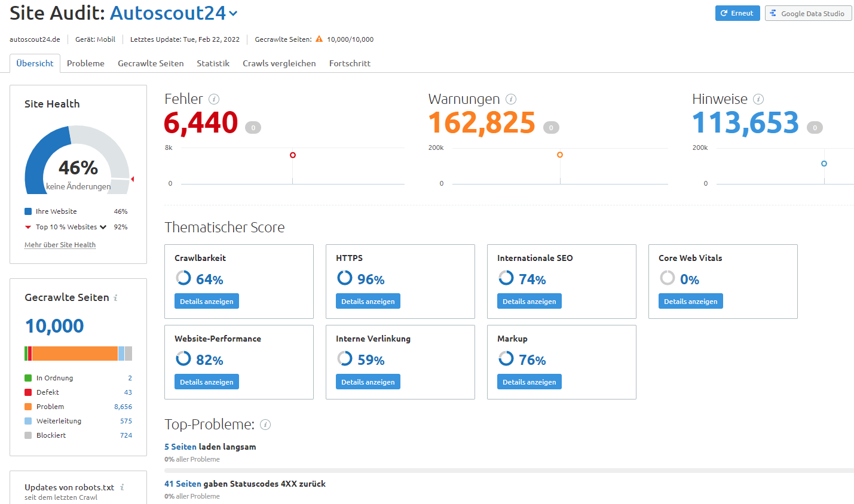Click the Crawlbarkeit score ring icon
Image resolution: width=854 pixels, height=504 pixels.
[183, 278]
